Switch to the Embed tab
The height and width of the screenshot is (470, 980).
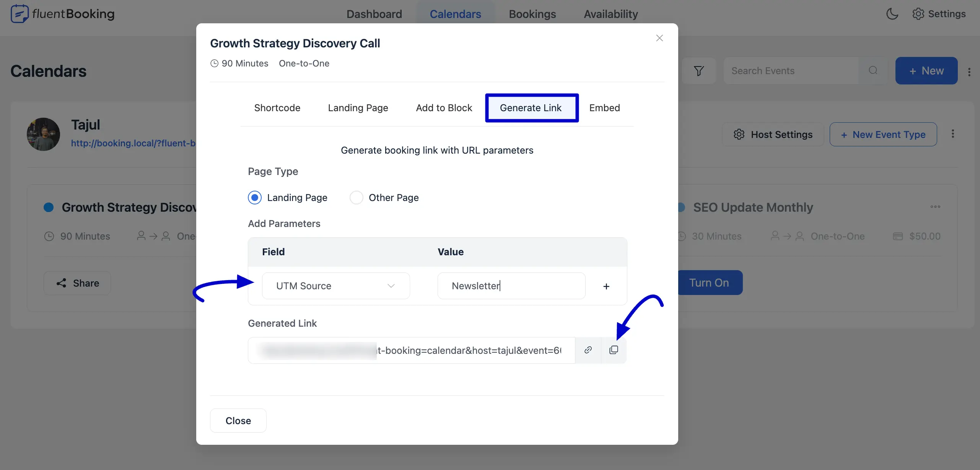click(604, 108)
